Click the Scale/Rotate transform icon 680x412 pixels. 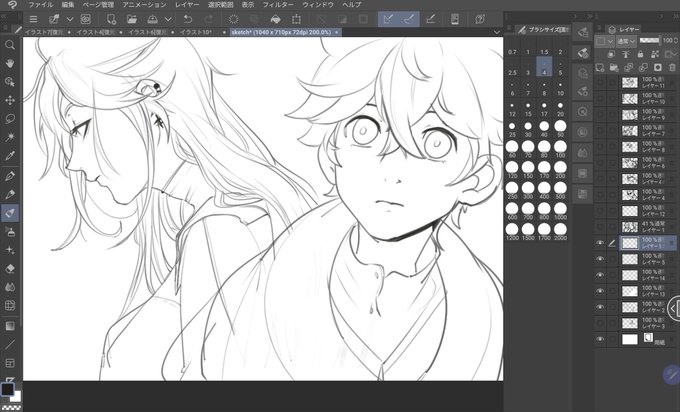click(x=297, y=19)
